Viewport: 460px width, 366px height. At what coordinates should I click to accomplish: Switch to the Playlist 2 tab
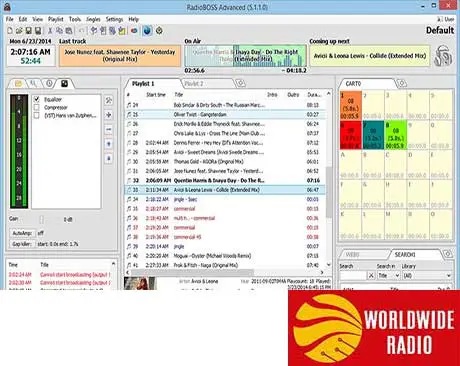(x=194, y=84)
